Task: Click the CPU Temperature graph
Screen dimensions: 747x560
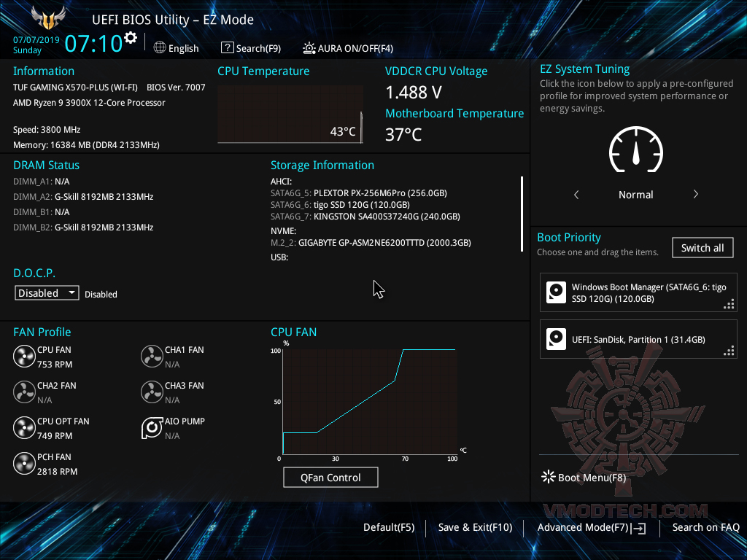Action: [x=290, y=114]
